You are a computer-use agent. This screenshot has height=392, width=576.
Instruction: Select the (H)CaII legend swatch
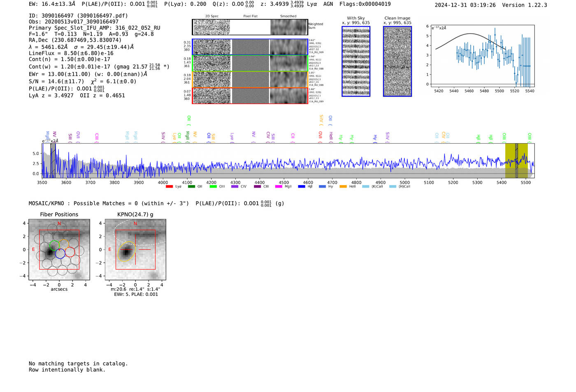[x=393, y=187]
